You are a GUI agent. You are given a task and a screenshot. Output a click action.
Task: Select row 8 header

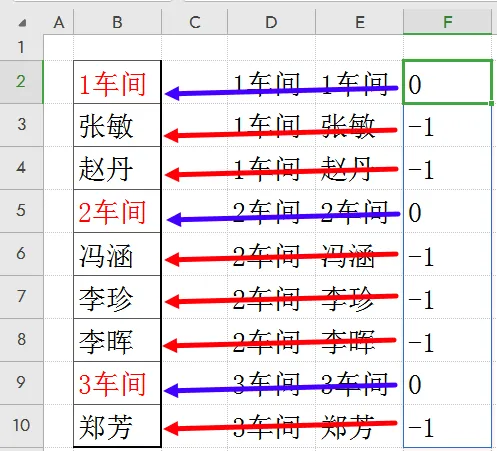click(21, 340)
